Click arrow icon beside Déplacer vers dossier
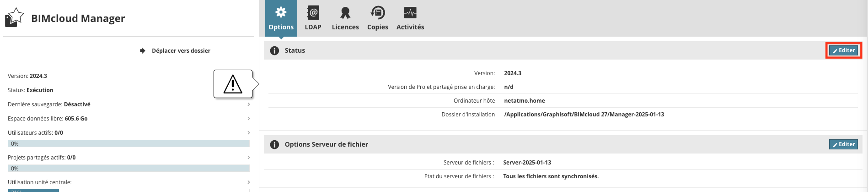 [x=143, y=50]
